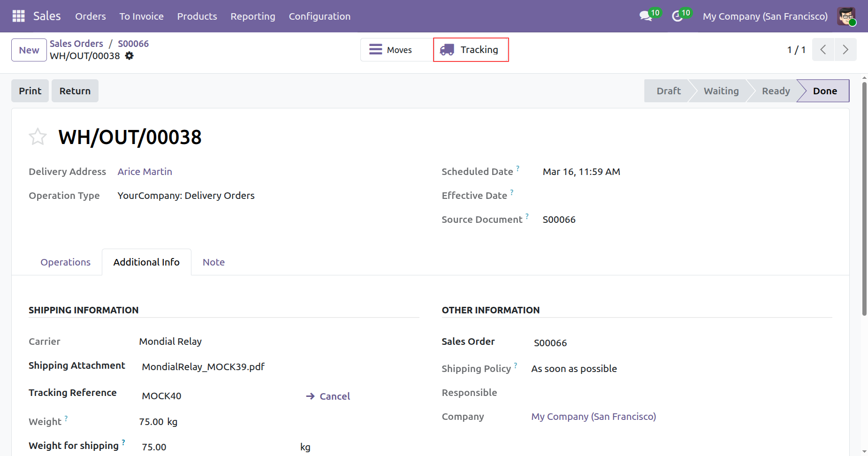Screen dimensions: 868x456
Task: Go to next record with right arrow
Action: [x=845, y=50]
